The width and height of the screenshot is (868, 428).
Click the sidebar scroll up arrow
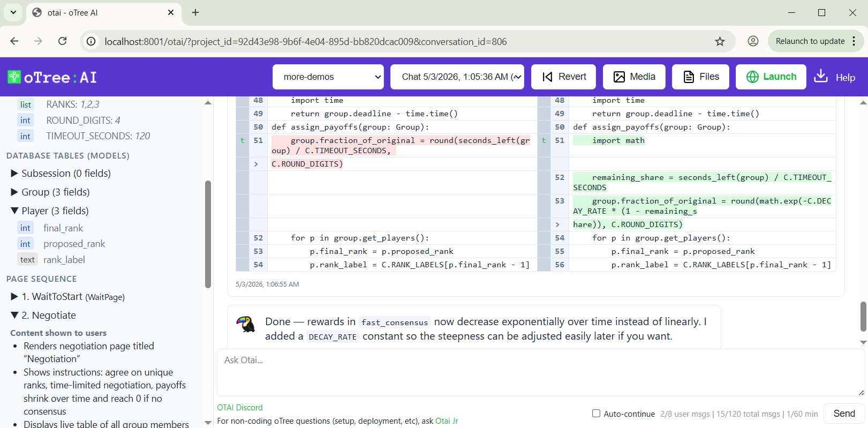click(208, 102)
